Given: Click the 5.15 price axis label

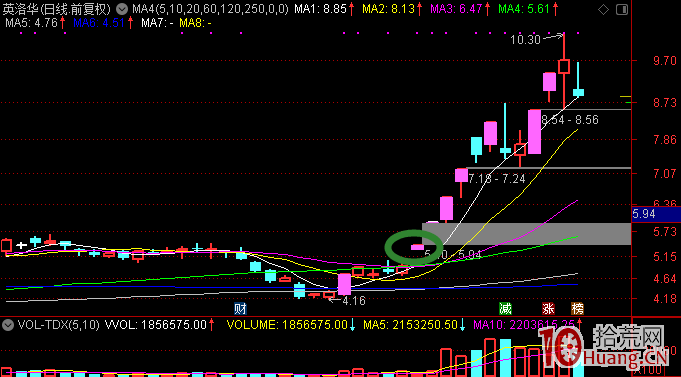Looking at the screenshot, I should click(665, 257).
